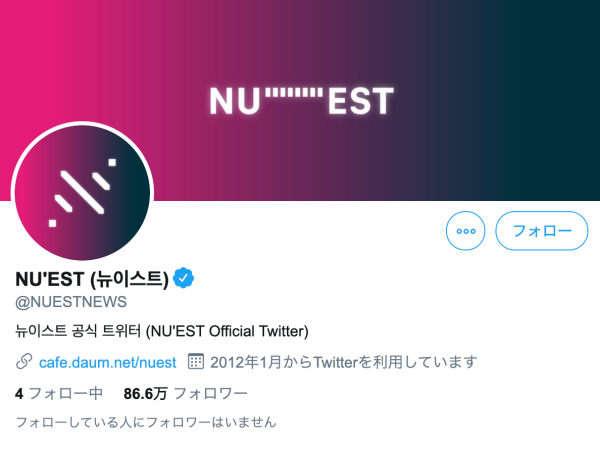Viewport: 600px width, 450px height.
Task: Click the 86.6万 follower count number
Action: tap(145, 393)
